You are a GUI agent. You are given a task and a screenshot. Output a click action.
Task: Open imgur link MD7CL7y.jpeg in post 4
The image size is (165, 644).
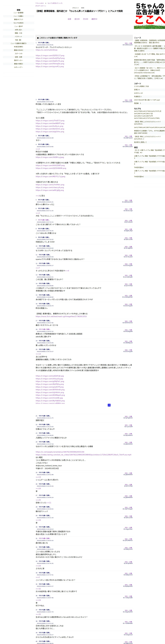[50, 176]
